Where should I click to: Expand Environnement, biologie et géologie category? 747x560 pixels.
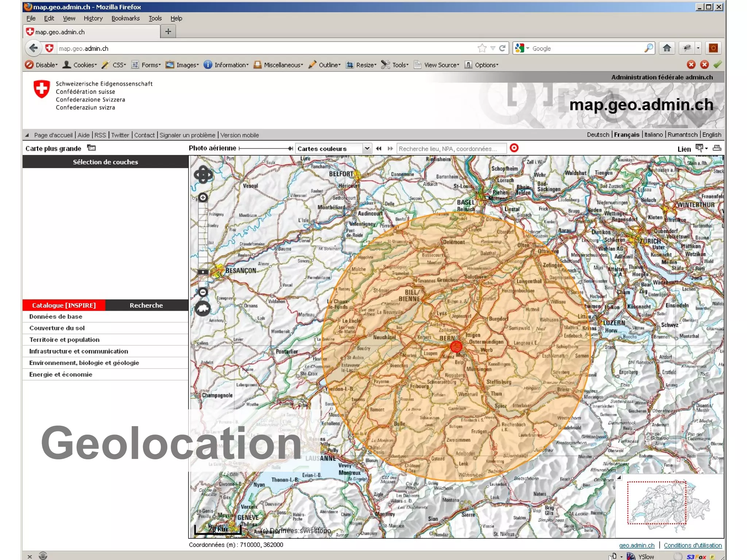105,363
